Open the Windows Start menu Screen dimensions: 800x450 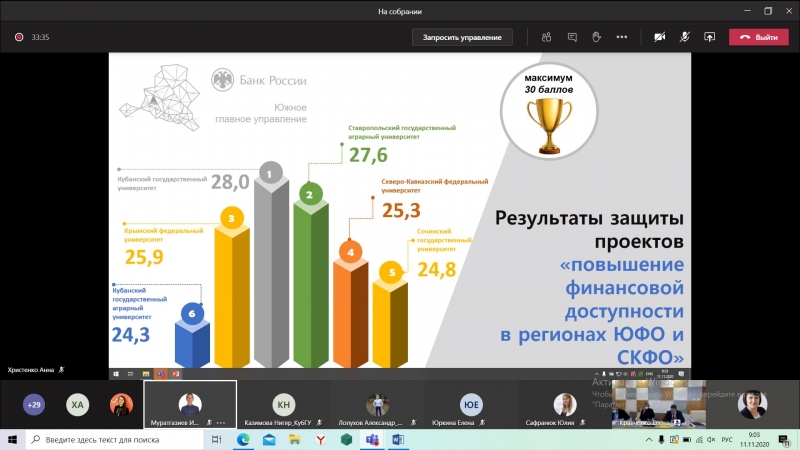point(12,439)
